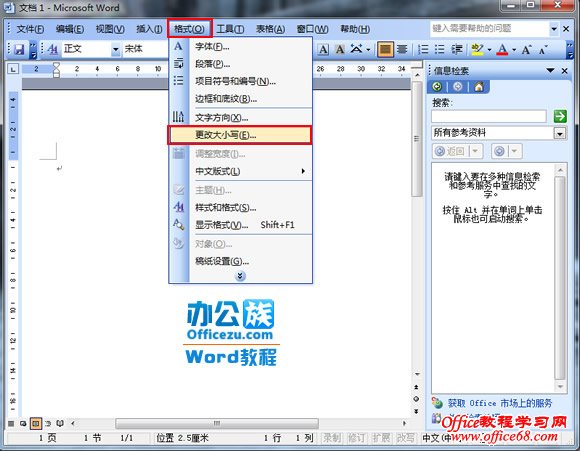Open the 帮助(H) menu
Viewport: 580px width, 451px height.
tap(355, 29)
